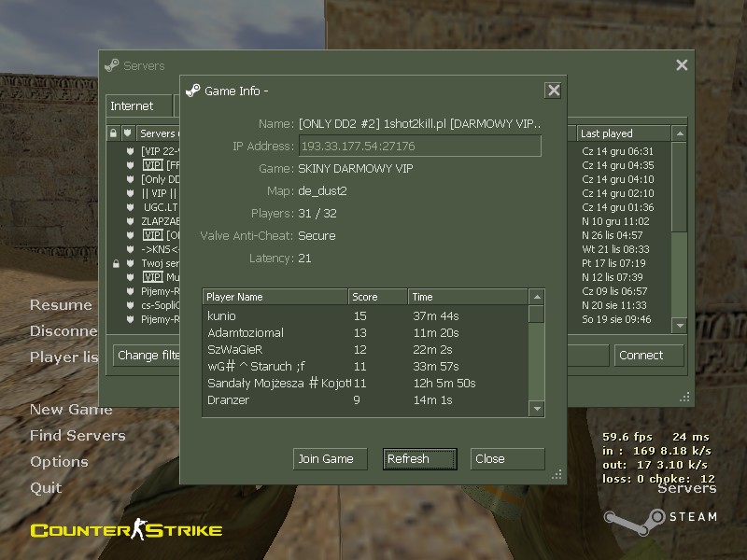The height and width of the screenshot is (560, 747).
Task: Open Options from main menu
Action: 59,461
